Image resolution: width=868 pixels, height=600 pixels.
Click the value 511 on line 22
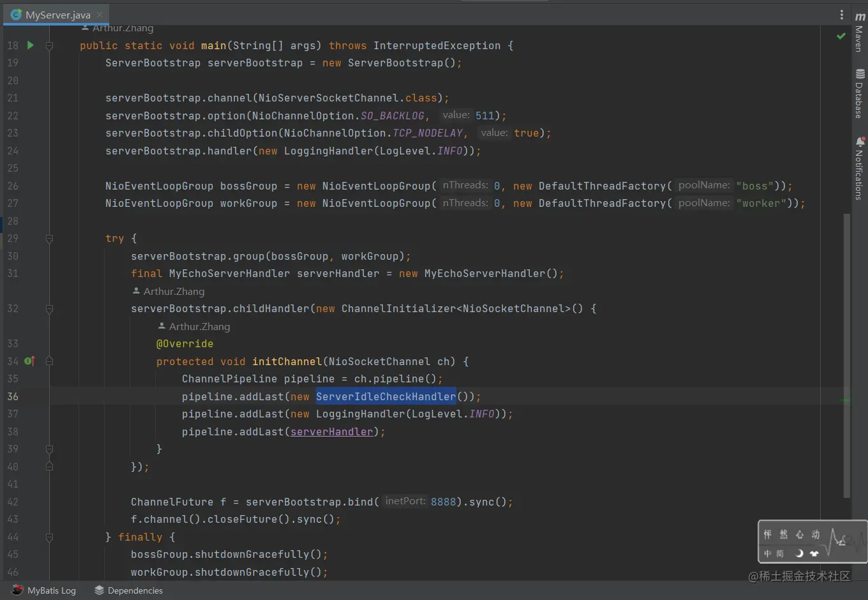[x=485, y=116]
